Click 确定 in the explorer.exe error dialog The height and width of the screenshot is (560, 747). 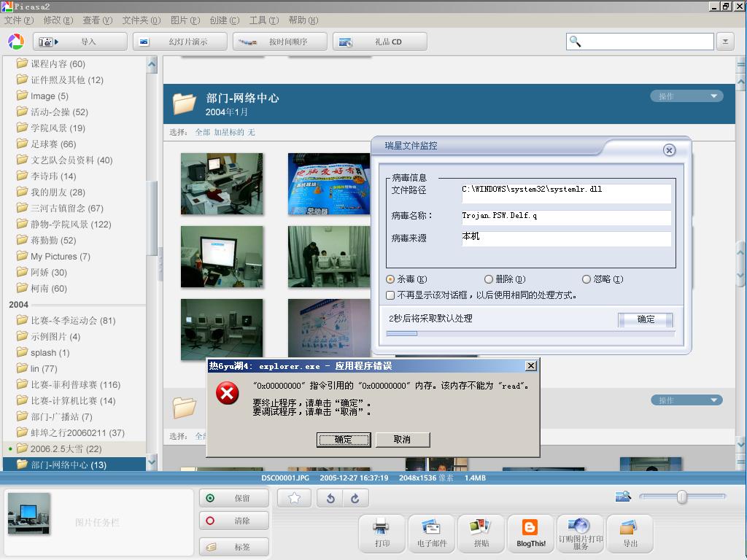coord(343,440)
